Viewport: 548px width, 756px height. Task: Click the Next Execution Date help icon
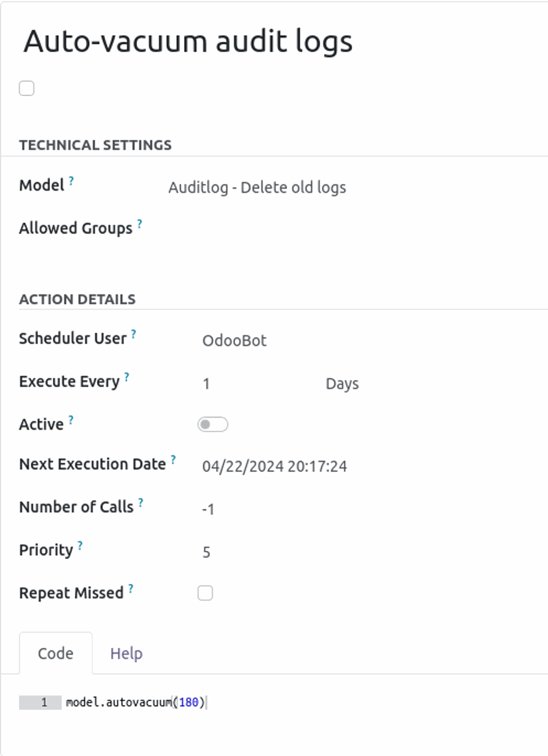[x=173, y=460]
